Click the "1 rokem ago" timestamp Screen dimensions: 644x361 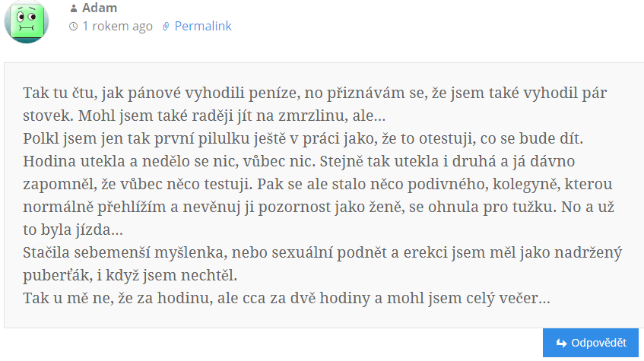pyautogui.click(x=117, y=27)
